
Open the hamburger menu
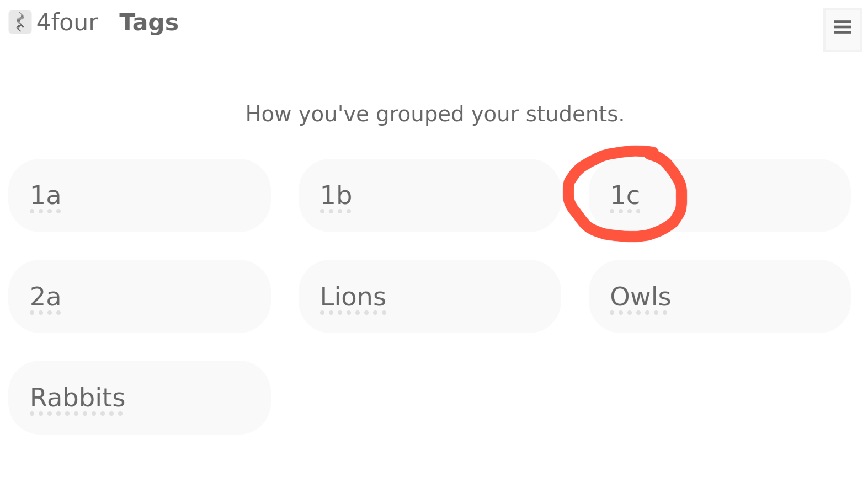click(842, 28)
